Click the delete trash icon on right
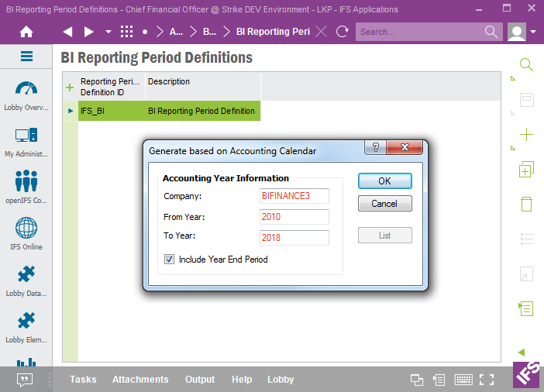The image size is (544, 392). (x=526, y=205)
